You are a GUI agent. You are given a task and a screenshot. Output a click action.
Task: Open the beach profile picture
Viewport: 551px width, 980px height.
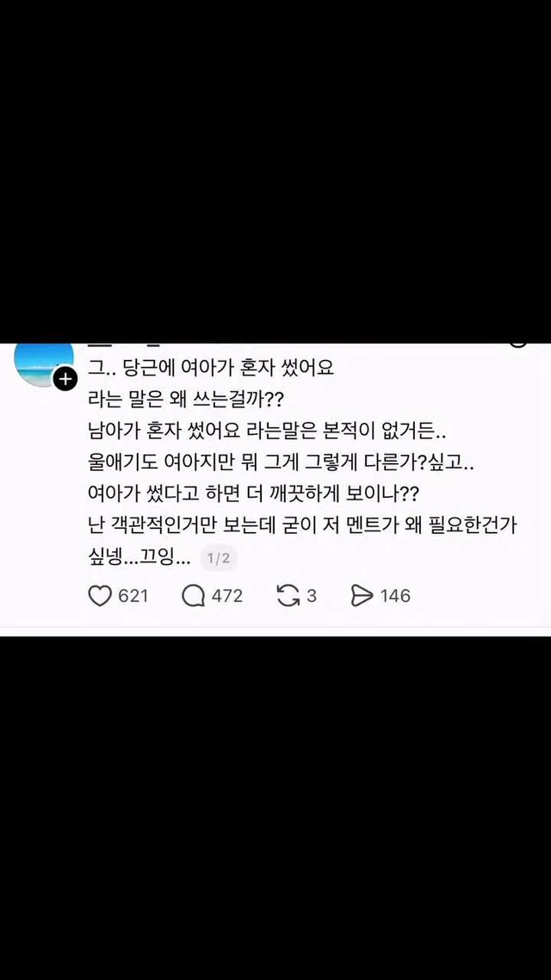point(44,364)
